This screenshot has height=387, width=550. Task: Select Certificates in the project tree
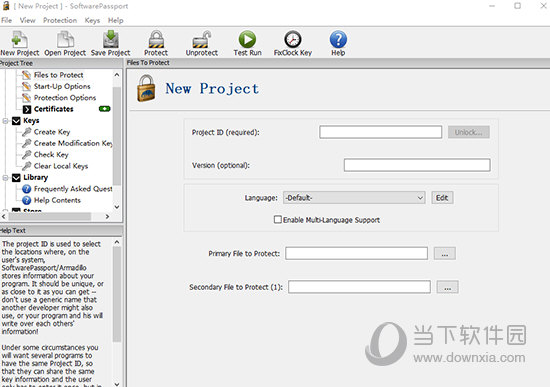[x=53, y=109]
